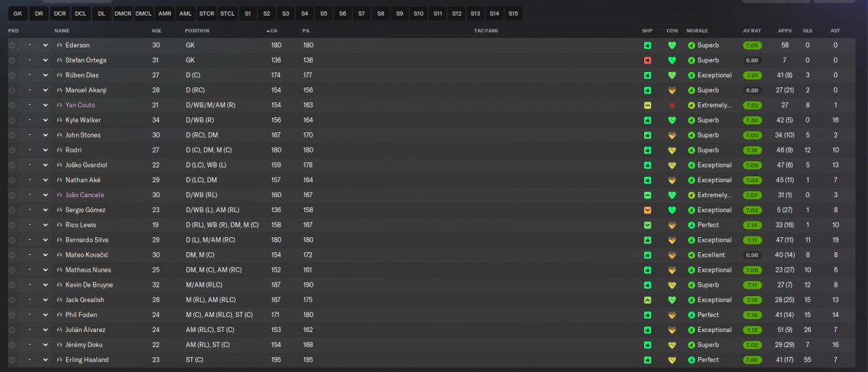Click Mateo Kovačić's morale arrow icon

click(691, 255)
